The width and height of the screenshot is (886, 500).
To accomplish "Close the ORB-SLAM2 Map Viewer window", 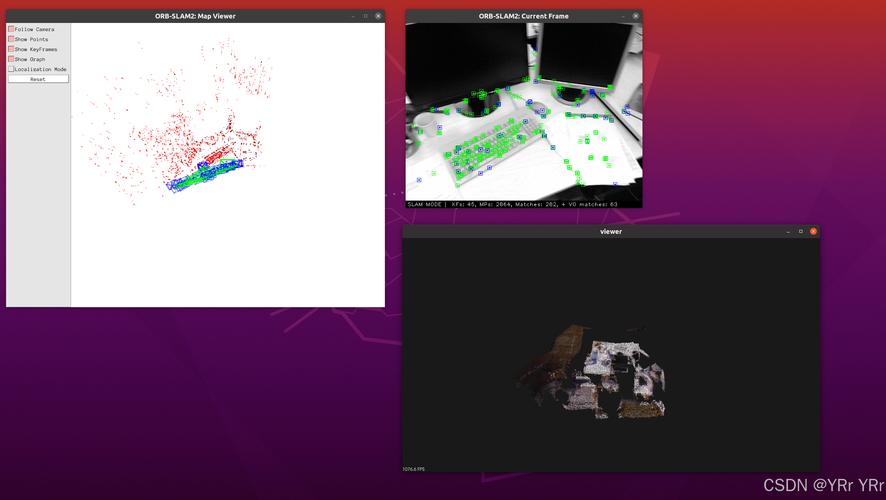I will tap(378, 16).
